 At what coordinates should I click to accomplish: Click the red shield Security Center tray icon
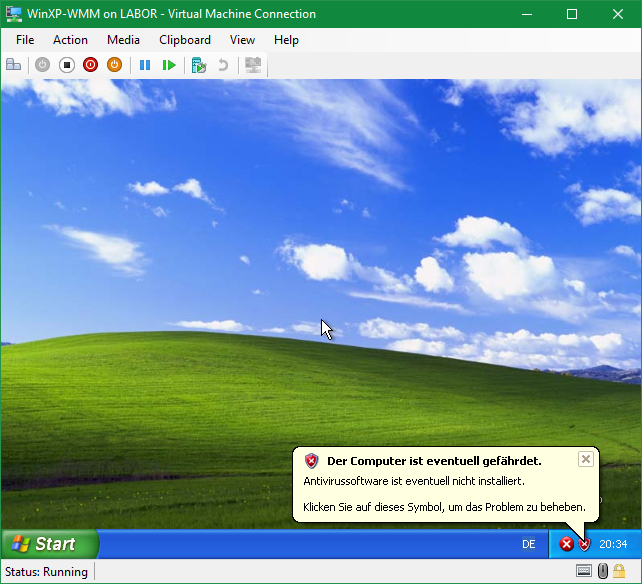point(585,544)
